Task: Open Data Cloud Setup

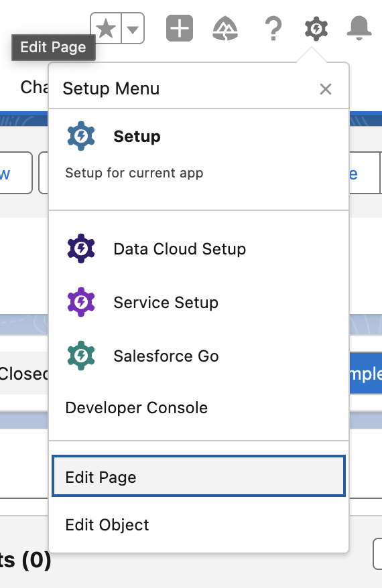Action: click(x=198, y=248)
